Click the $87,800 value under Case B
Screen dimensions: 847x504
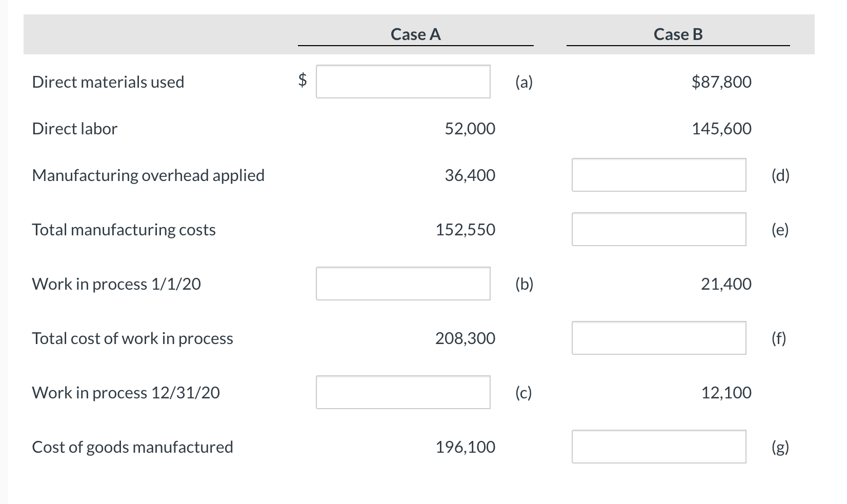coord(721,81)
